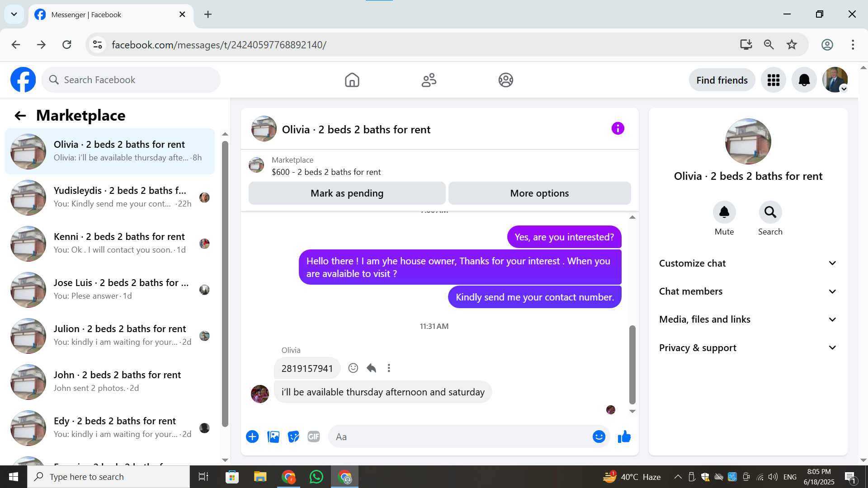This screenshot has height=488, width=868.
Task: Open emoji picker in message box
Action: tap(599, 436)
